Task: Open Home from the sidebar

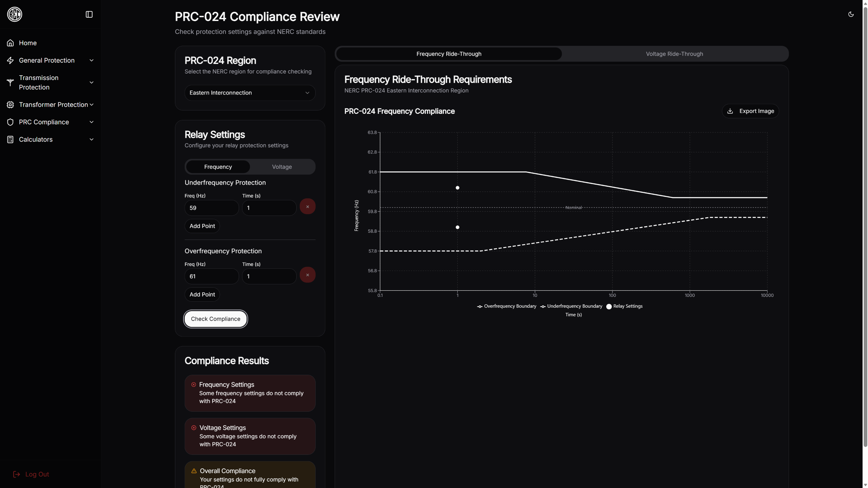Action: [x=27, y=43]
